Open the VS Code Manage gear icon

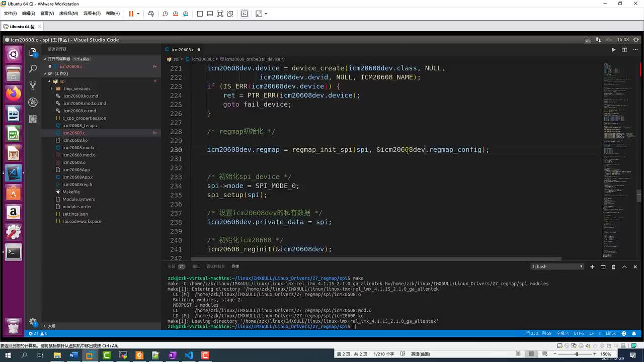[33, 322]
